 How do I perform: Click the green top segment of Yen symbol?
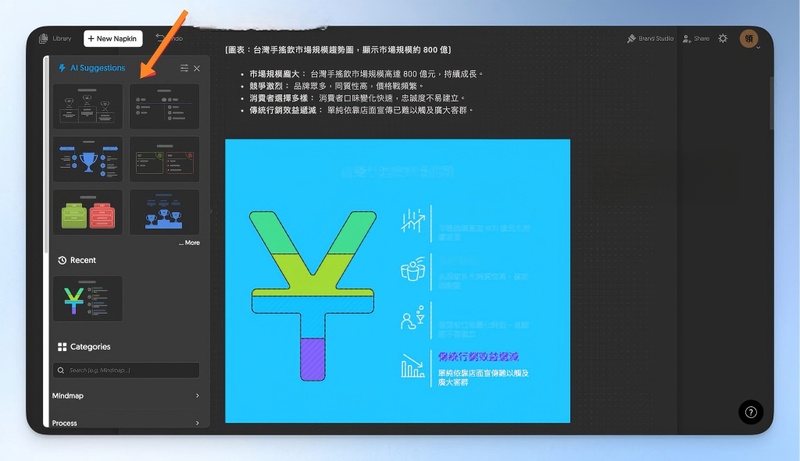point(313,232)
